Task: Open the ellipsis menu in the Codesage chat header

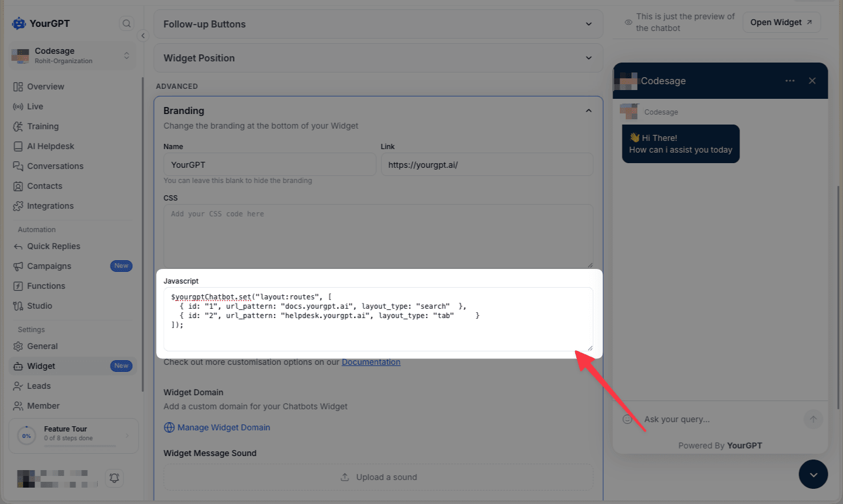Action: (790, 81)
